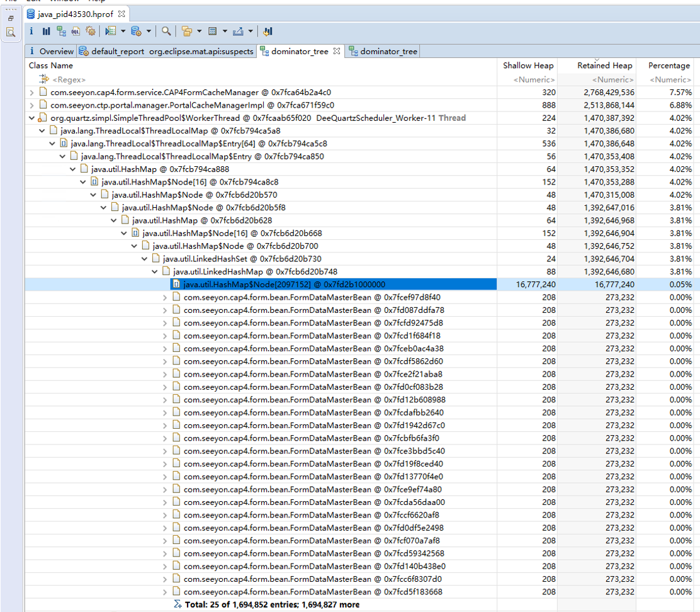The image size is (700, 612).
Task: Open the Thread Overview gears icon
Action: click(x=91, y=31)
